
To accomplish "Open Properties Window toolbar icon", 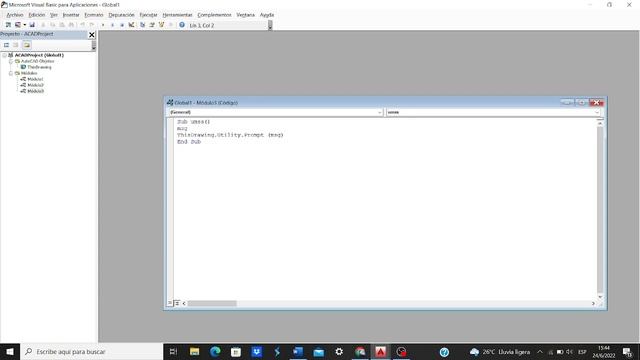I will pyautogui.click(x=152, y=25).
